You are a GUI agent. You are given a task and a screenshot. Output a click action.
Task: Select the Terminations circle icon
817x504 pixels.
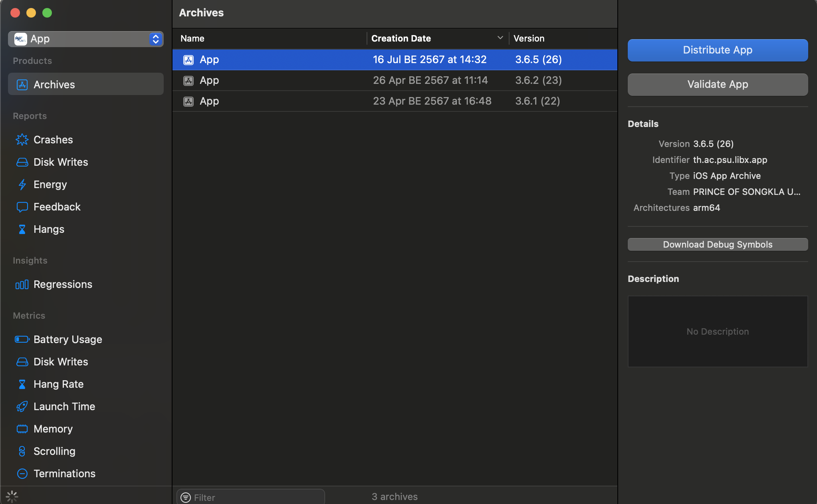pyautogui.click(x=22, y=474)
